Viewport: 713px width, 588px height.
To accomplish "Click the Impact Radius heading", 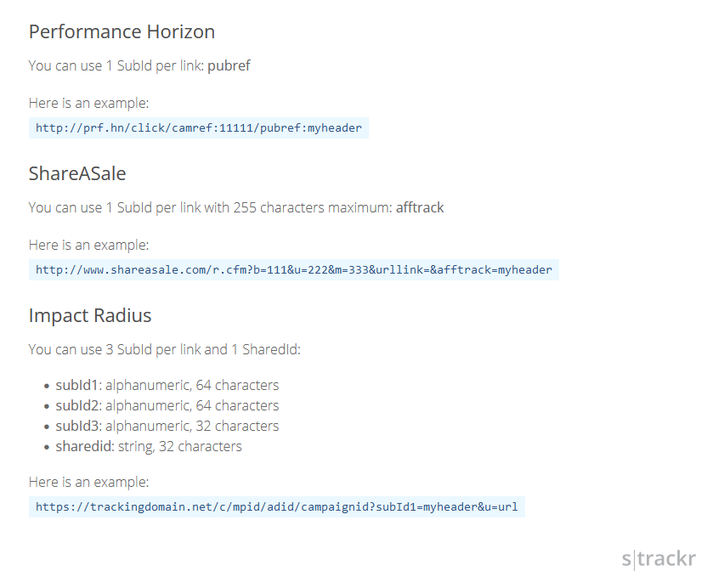I will (x=90, y=315).
